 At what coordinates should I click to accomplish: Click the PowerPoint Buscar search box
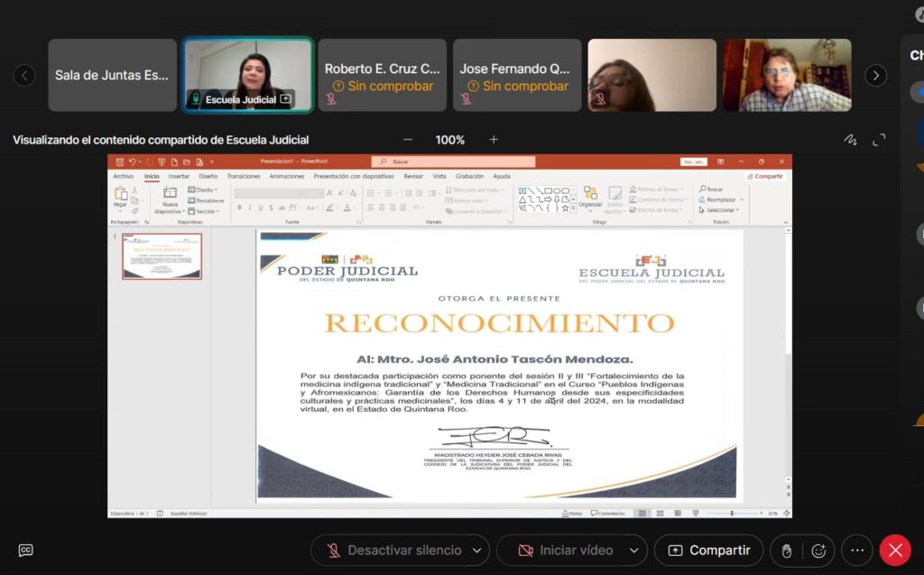(x=453, y=162)
